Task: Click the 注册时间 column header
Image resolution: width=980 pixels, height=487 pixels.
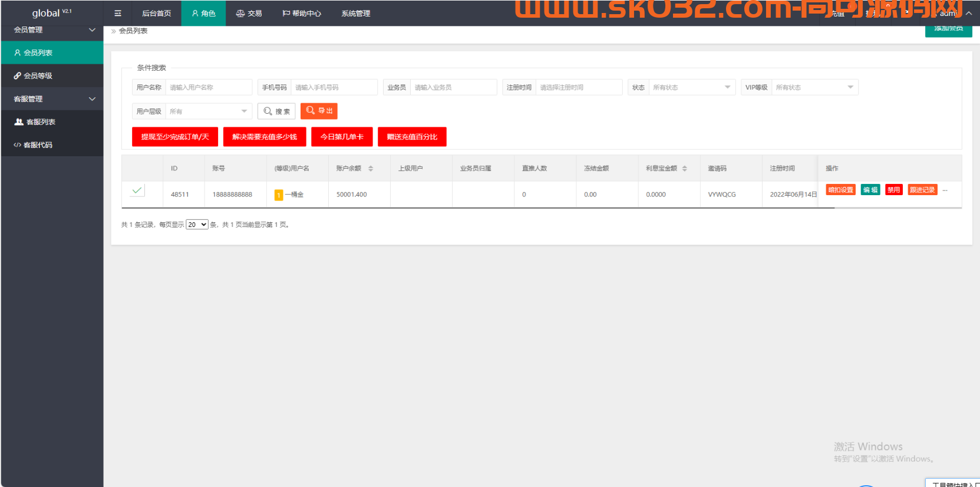Action: pos(783,169)
